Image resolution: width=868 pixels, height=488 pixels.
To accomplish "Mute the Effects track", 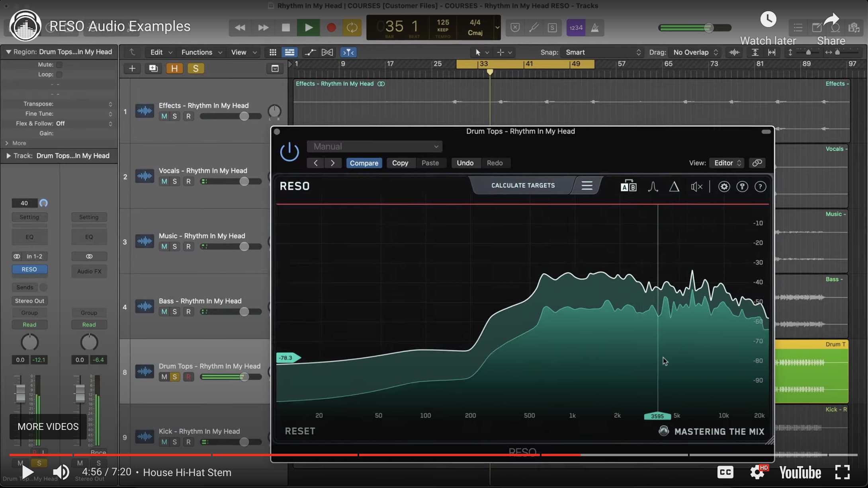I will (164, 116).
